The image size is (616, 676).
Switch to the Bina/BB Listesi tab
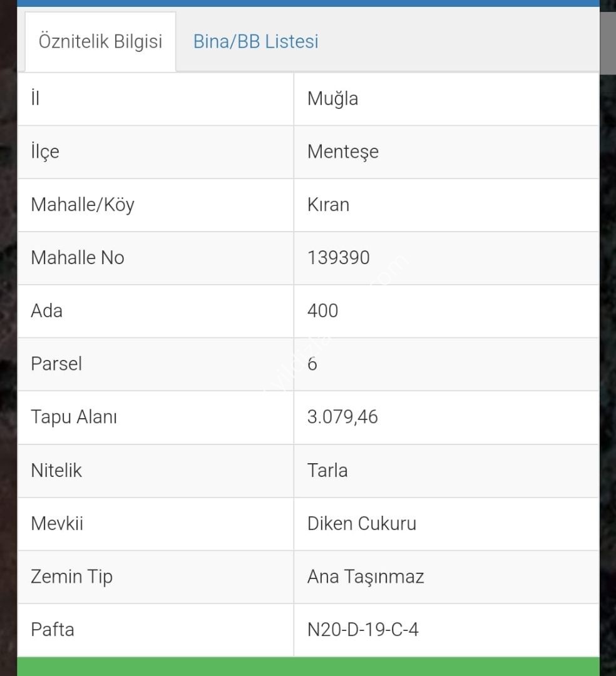(255, 42)
